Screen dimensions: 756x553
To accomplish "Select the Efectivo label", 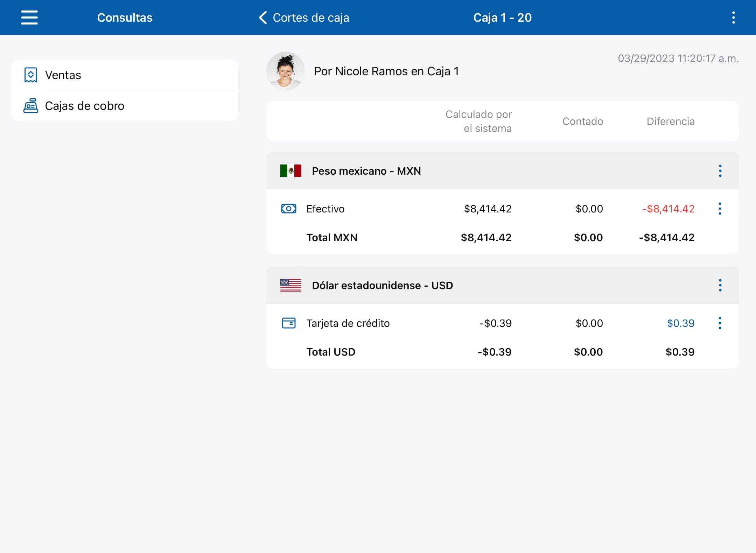I will pyautogui.click(x=325, y=209).
